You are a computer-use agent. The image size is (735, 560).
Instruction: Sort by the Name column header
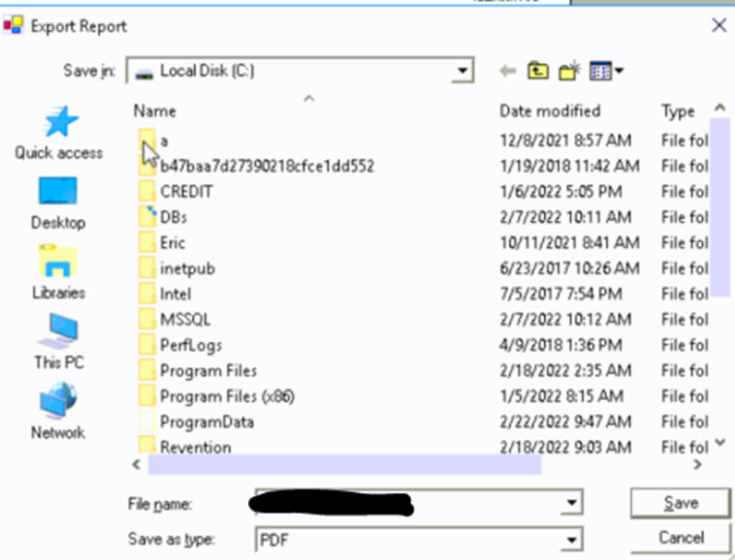[155, 111]
